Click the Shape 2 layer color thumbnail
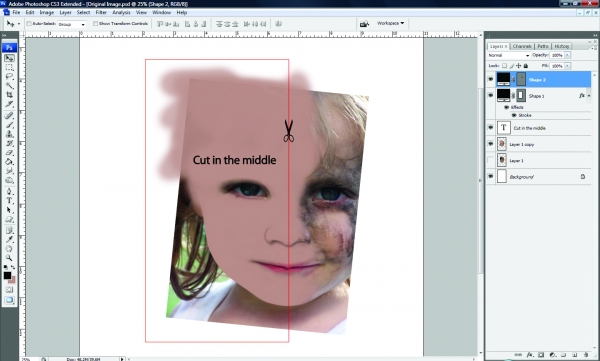Image resolution: width=600 pixels, height=361 pixels. point(503,79)
